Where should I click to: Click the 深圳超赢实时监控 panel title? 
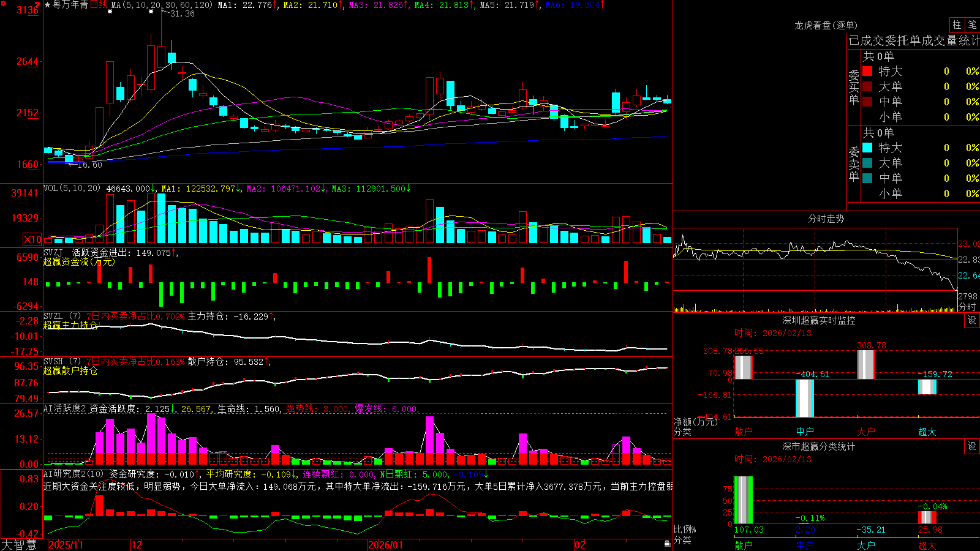(818, 320)
